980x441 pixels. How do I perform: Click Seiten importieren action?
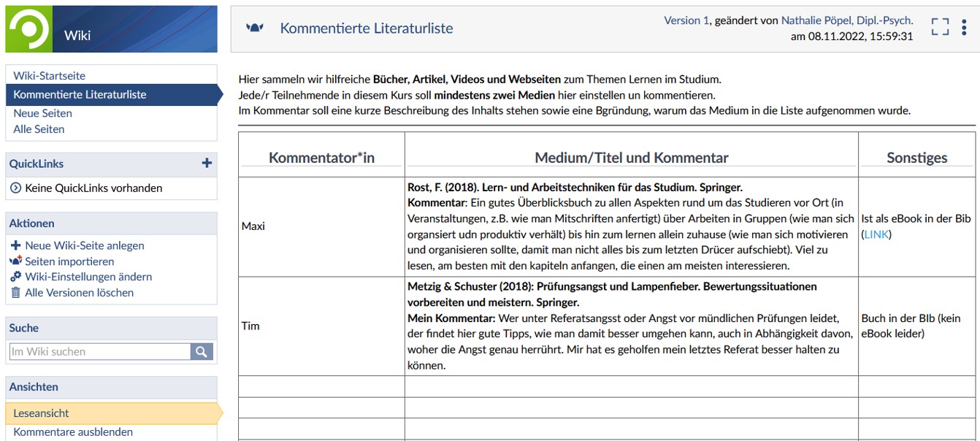pyautogui.click(x=69, y=261)
